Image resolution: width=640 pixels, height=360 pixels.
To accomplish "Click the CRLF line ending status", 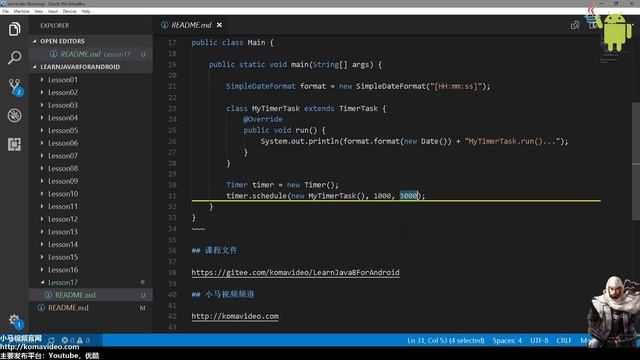I will [x=564, y=340].
